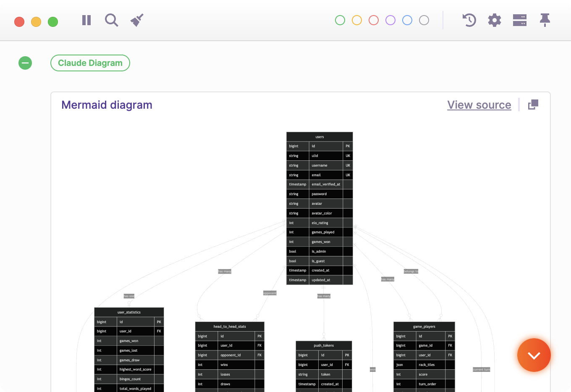Image resolution: width=571 pixels, height=392 pixels.
Task: Collapse the section using the green minus
Action: click(x=25, y=63)
